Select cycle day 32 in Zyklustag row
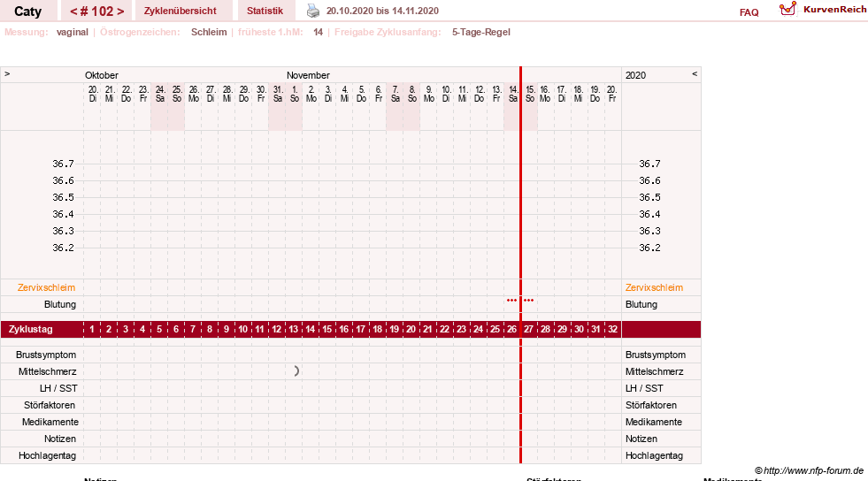Screen dimensions: 868x481 pyautogui.click(x=612, y=329)
